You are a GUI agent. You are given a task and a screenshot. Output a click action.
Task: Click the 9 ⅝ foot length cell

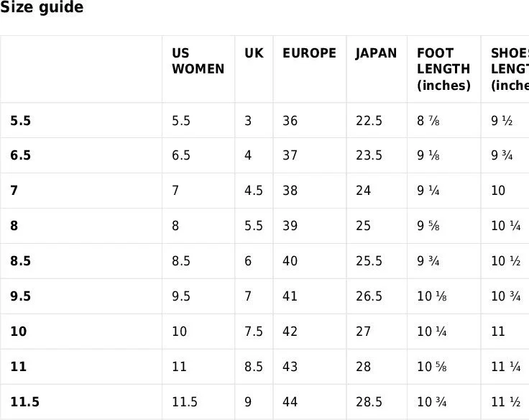[428, 226]
